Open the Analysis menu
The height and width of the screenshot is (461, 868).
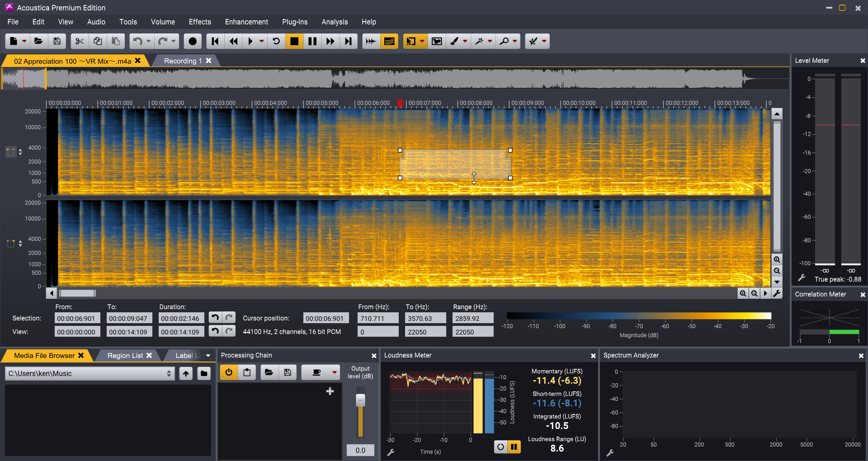tap(335, 22)
